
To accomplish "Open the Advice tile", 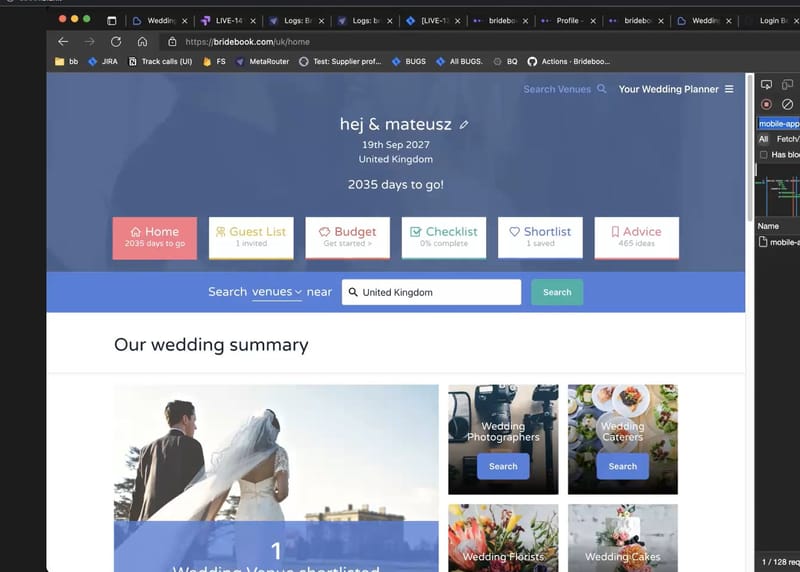I will coord(637,238).
